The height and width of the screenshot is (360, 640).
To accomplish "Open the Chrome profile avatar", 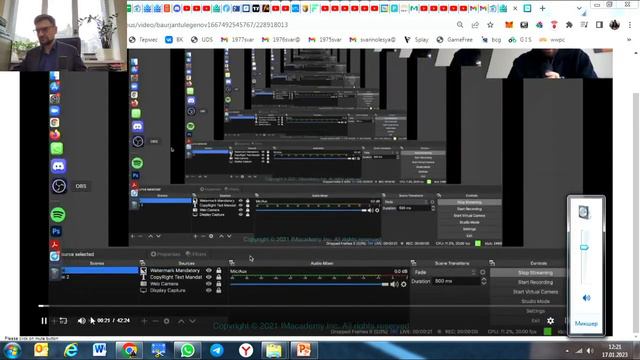I will point(615,25).
